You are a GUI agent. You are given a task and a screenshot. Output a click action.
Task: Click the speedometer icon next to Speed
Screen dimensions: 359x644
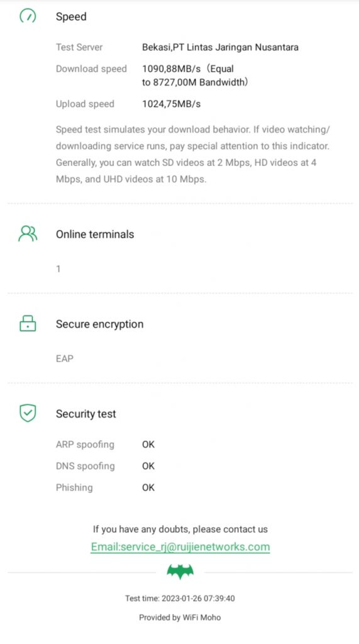28,16
